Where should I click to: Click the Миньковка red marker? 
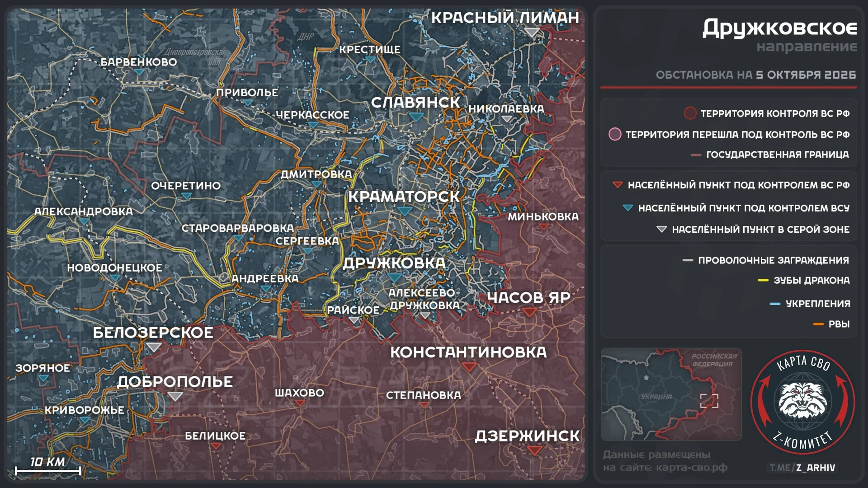pyautogui.click(x=544, y=226)
